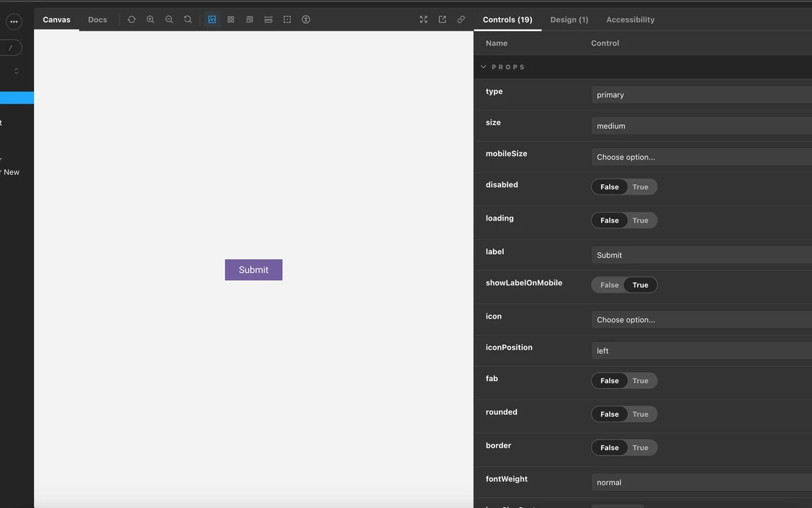Edit the label field containing Submit
Screen dimensions: 812x508
pos(702,255)
